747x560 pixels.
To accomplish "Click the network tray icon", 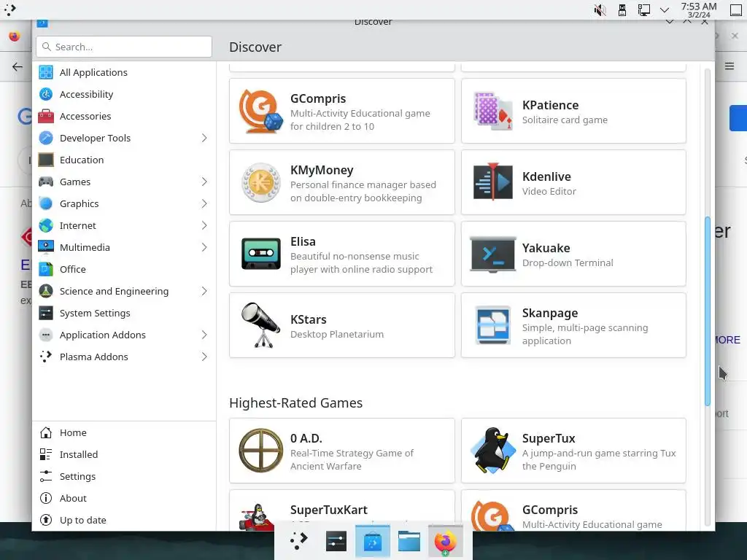I will 643,10.
